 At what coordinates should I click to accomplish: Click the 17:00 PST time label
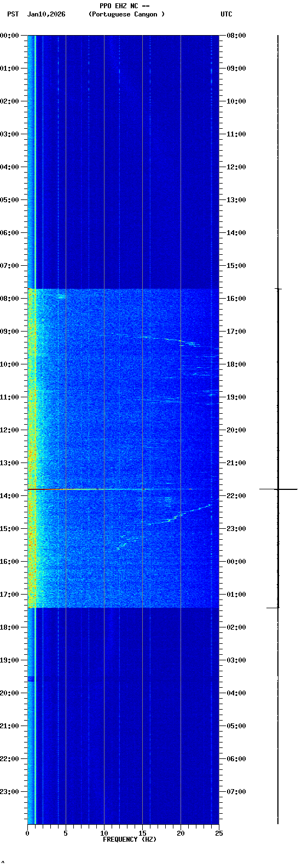point(10,595)
